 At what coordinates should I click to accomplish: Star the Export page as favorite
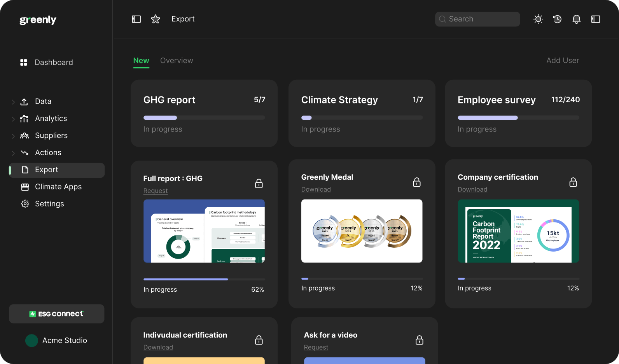click(x=156, y=19)
